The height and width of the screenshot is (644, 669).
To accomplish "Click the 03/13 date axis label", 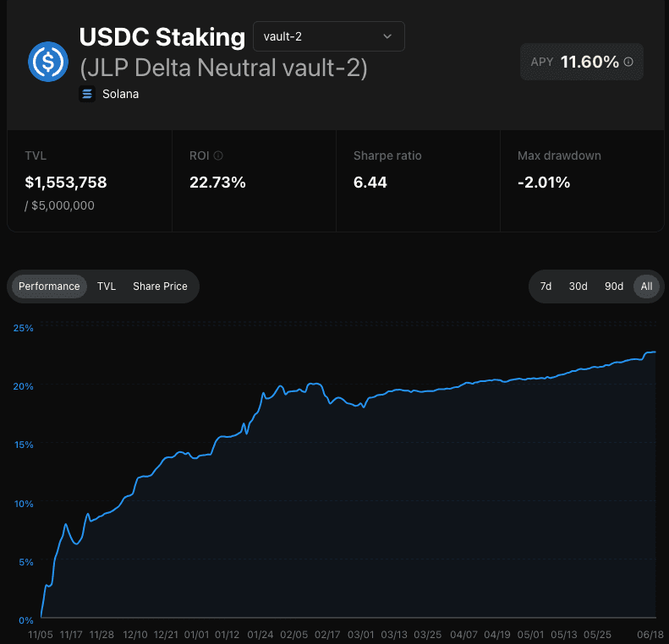I will [394, 635].
